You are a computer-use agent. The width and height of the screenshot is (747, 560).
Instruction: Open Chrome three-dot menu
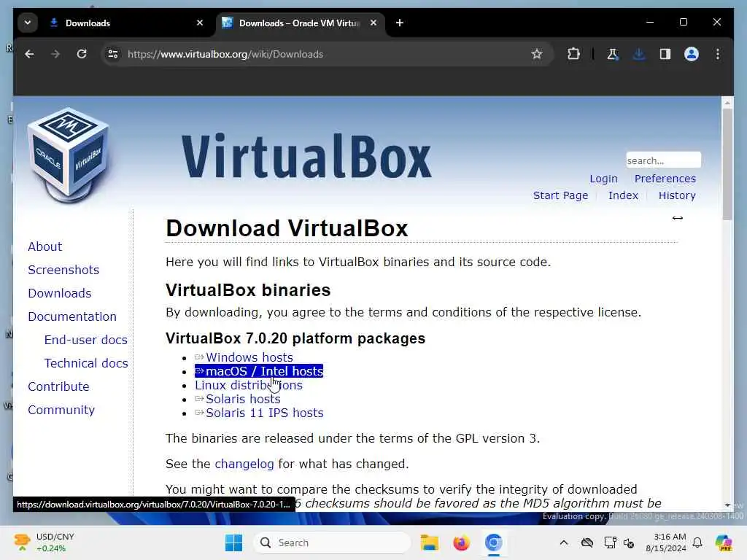(718, 54)
